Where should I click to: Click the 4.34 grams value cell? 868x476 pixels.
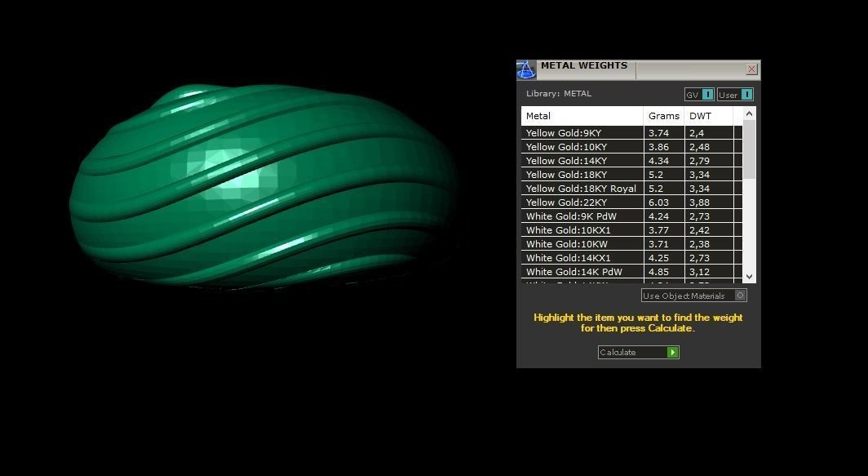click(664, 161)
